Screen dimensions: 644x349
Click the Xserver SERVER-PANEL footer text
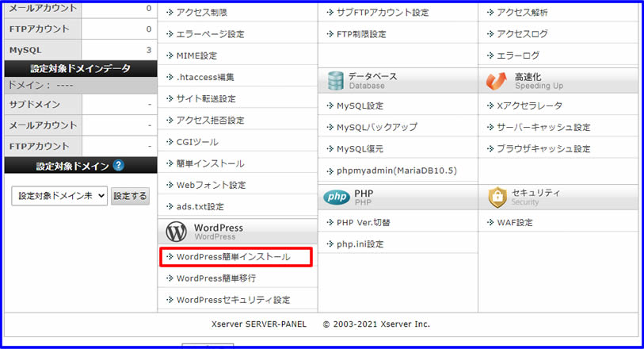click(259, 324)
